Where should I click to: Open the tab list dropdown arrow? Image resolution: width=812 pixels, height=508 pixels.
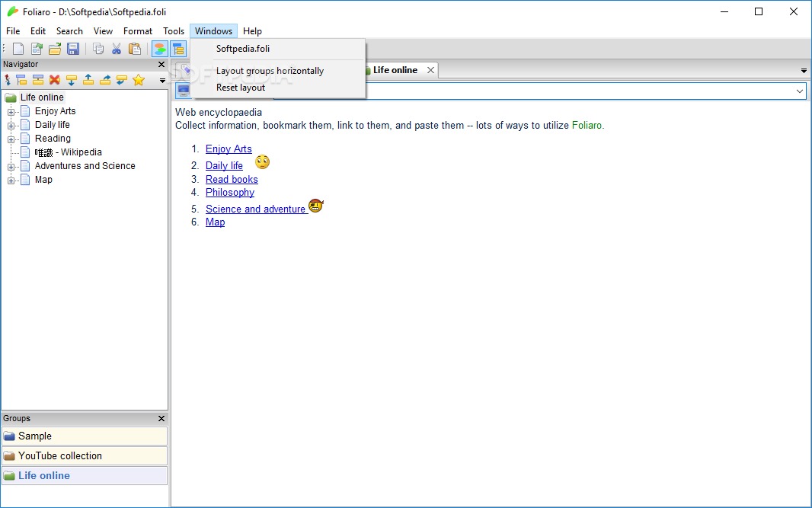point(804,71)
